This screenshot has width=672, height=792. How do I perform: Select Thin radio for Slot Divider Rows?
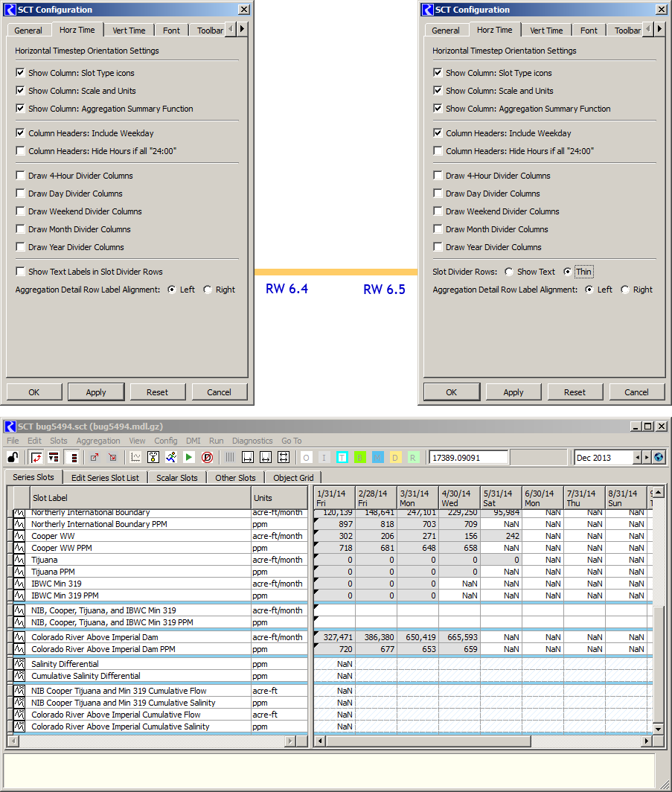tap(568, 272)
